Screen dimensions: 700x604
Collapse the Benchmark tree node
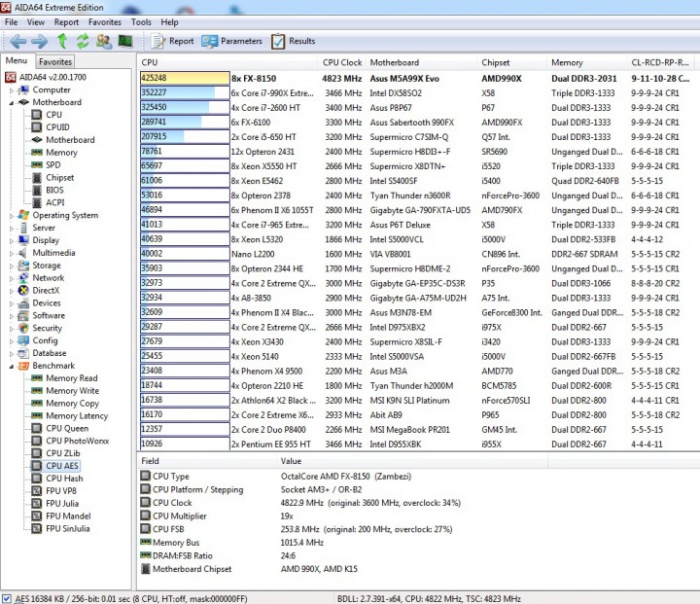(12, 367)
